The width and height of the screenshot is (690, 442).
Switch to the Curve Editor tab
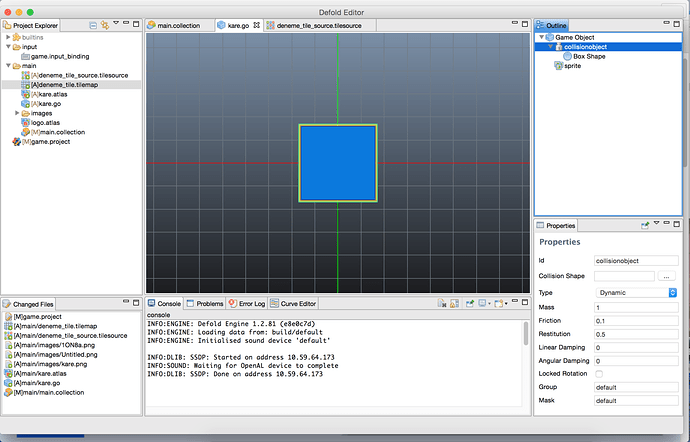295,303
